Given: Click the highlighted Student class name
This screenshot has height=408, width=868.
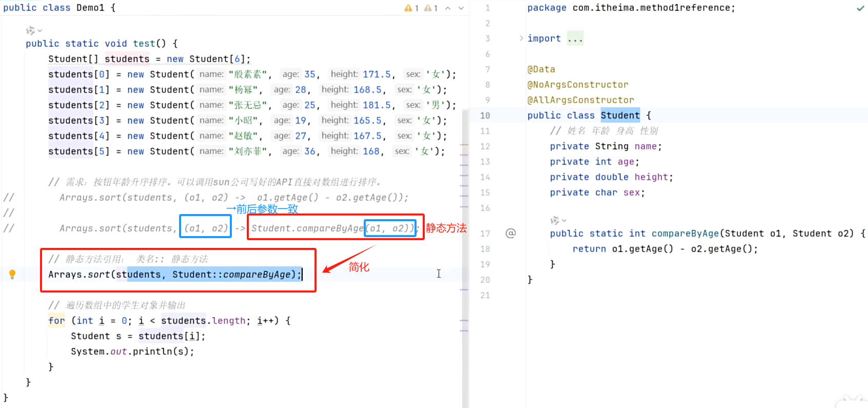Looking at the screenshot, I should click(x=620, y=115).
